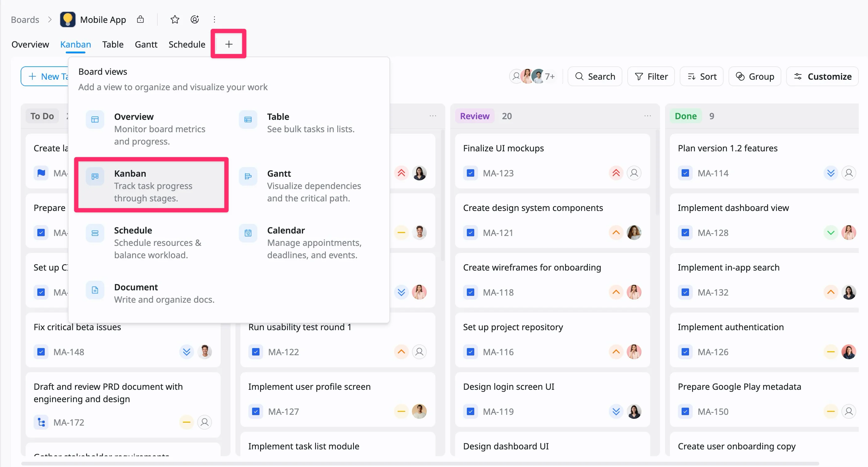Click the Table view icon in Board views
The height and width of the screenshot is (467, 868).
pyautogui.click(x=248, y=120)
